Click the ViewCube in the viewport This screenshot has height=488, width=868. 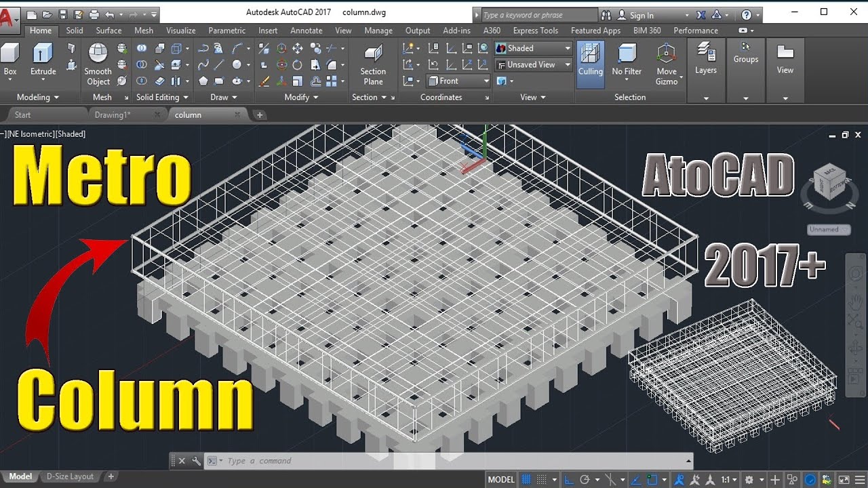pos(829,183)
